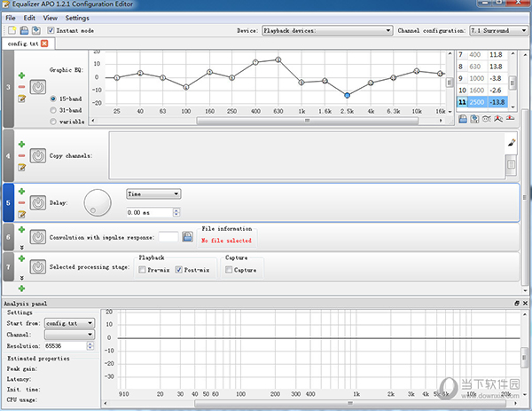Open the Settings menu
532x411 pixels.
(77, 18)
